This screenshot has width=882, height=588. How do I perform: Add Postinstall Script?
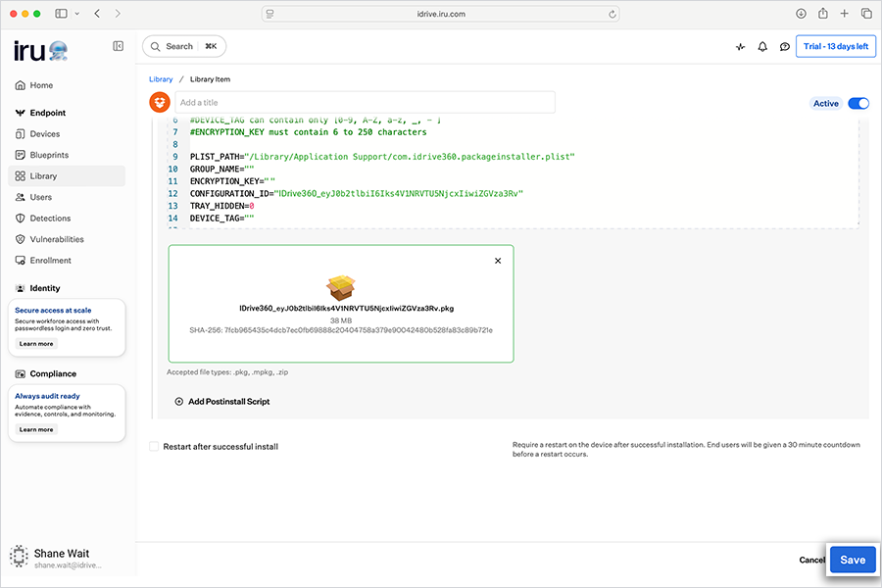point(222,401)
